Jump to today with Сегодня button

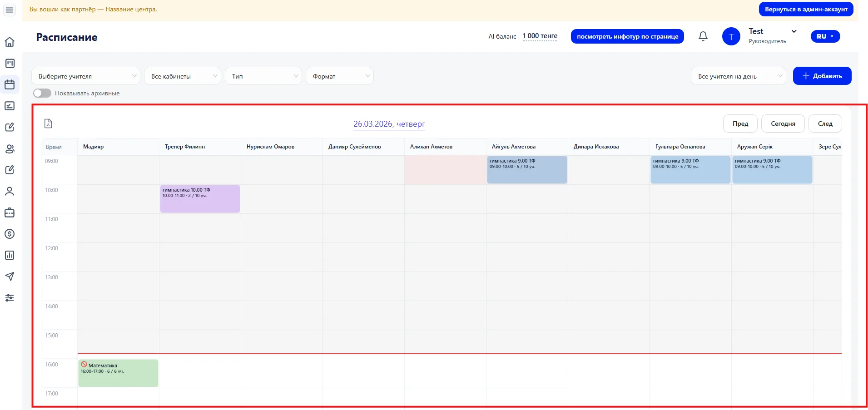pyautogui.click(x=783, y=123)
